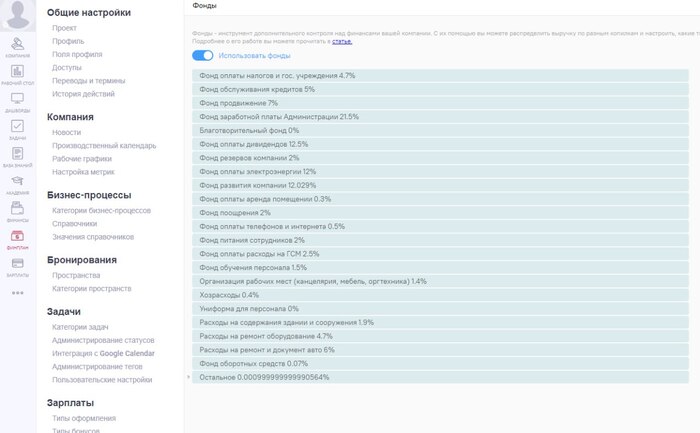Select Расходы на ремонт оборудование row
This screenshot has height=433, width=700.
(x=440, y=336)
